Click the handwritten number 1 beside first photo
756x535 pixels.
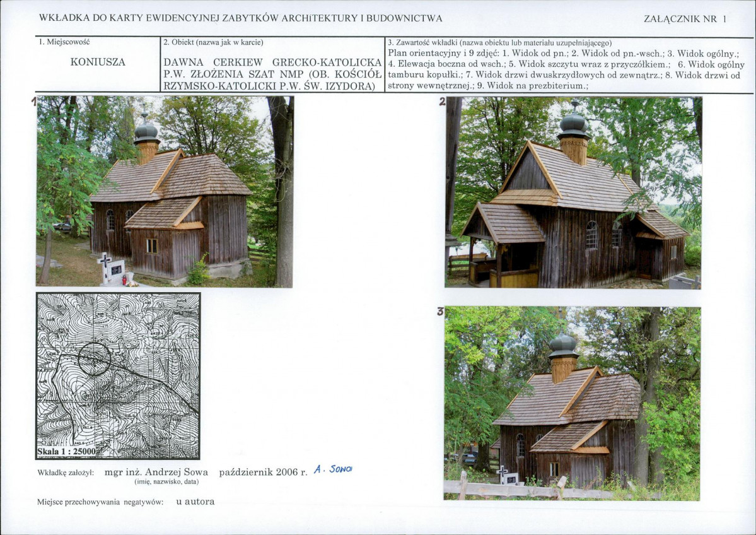coord(34,102)
